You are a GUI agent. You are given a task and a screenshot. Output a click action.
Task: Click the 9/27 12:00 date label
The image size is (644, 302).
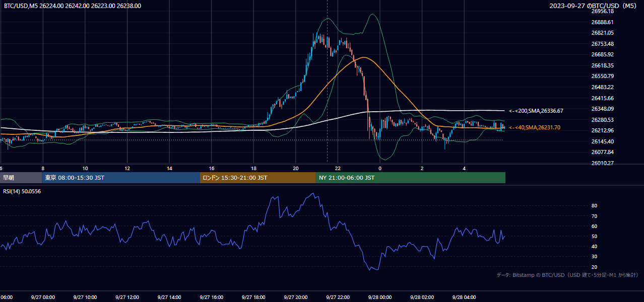coord(127,297)
